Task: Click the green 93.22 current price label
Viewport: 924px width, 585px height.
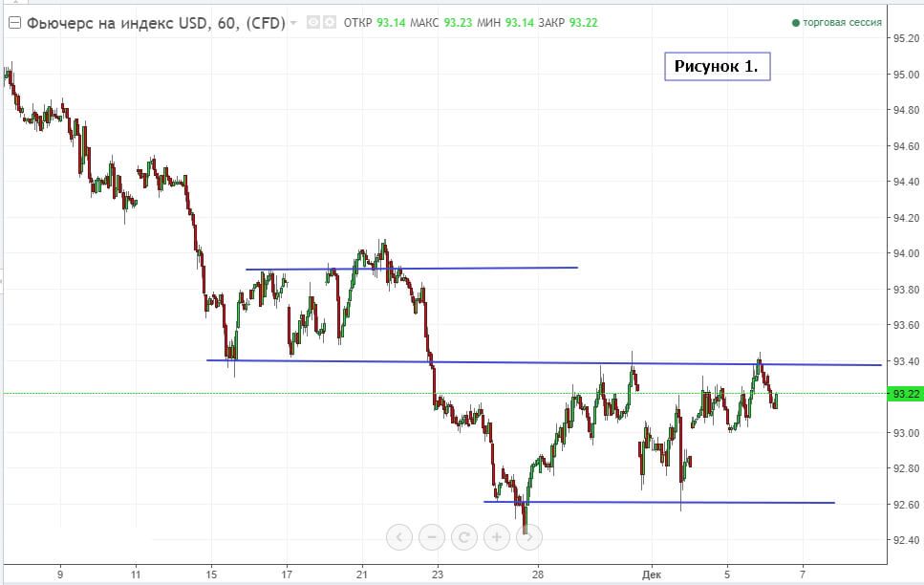Action: 905,393
